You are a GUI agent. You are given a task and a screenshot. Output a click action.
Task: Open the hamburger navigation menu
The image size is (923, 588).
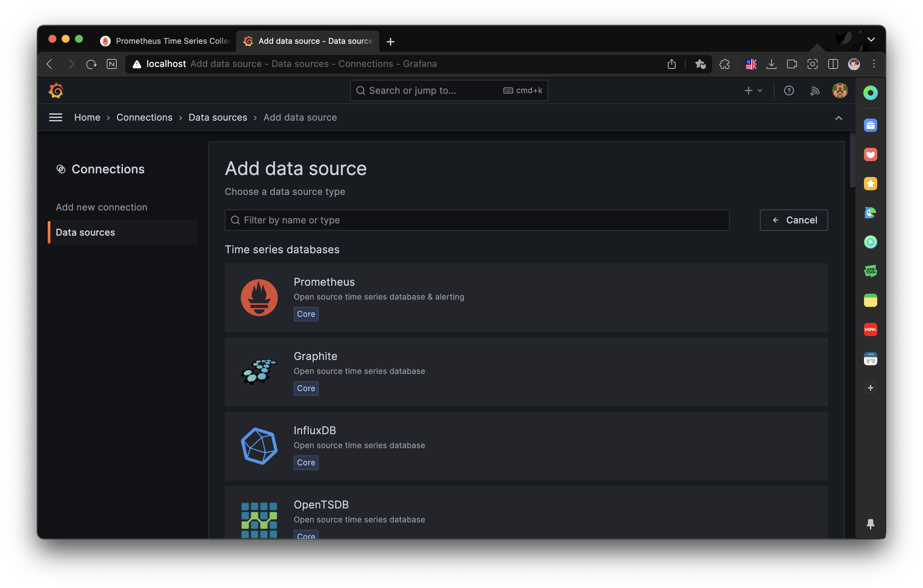tap(56, 117)
